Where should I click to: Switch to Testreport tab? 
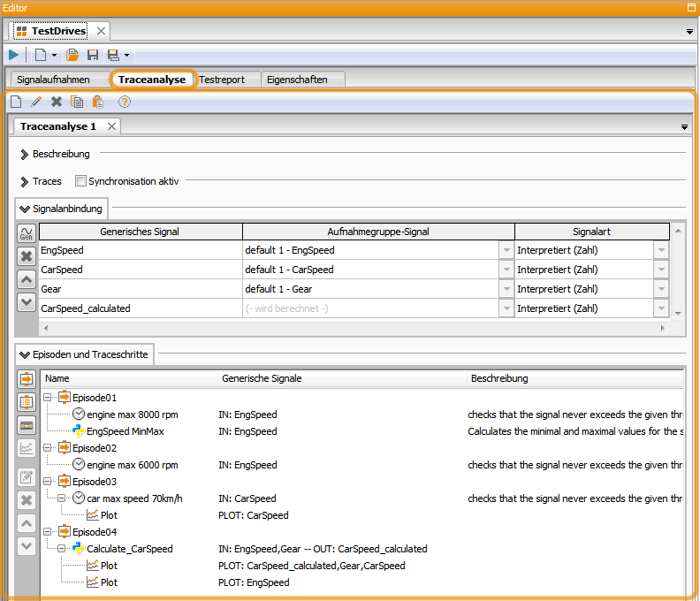(222, 80)
